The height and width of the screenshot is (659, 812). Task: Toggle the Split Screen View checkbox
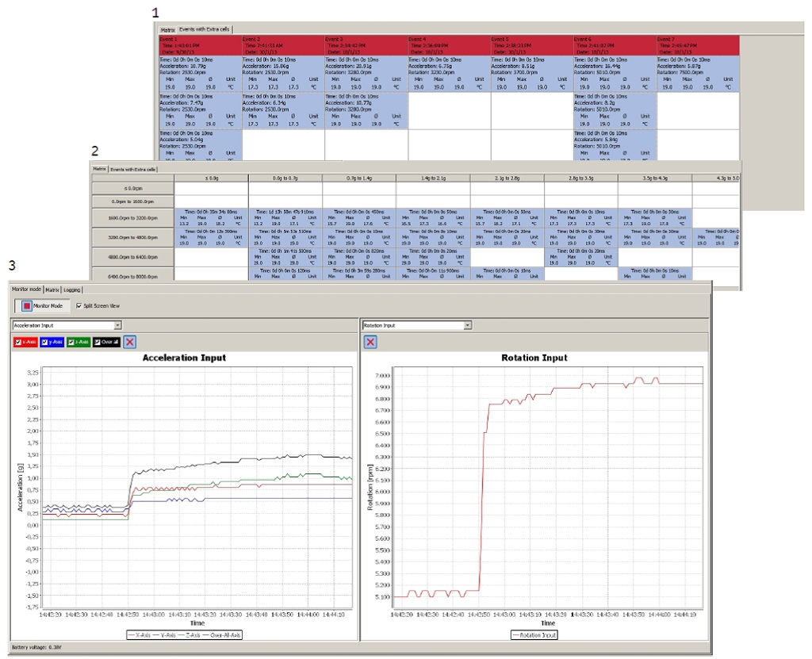click(x=79, y=305)
